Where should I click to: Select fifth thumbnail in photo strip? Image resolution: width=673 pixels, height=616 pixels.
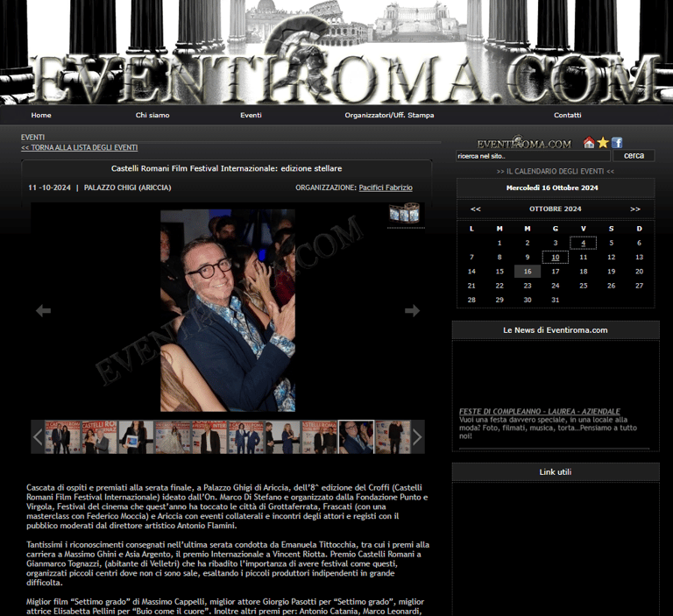[x=209, y=437]
